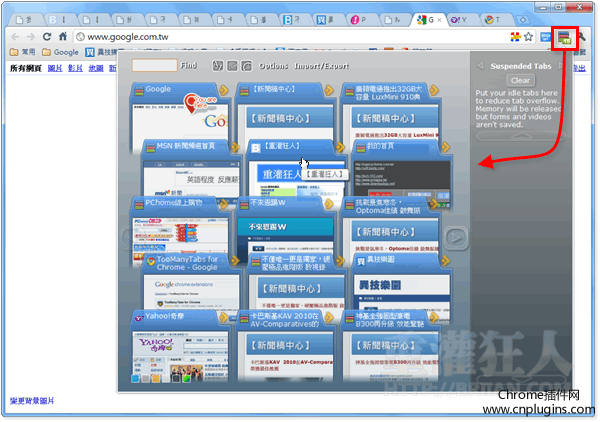This screenshot has height=422, width=600.
Task: Expand the Suspended Tabs drawer handle
Action: pyautogui.click(x=521, y=136)
